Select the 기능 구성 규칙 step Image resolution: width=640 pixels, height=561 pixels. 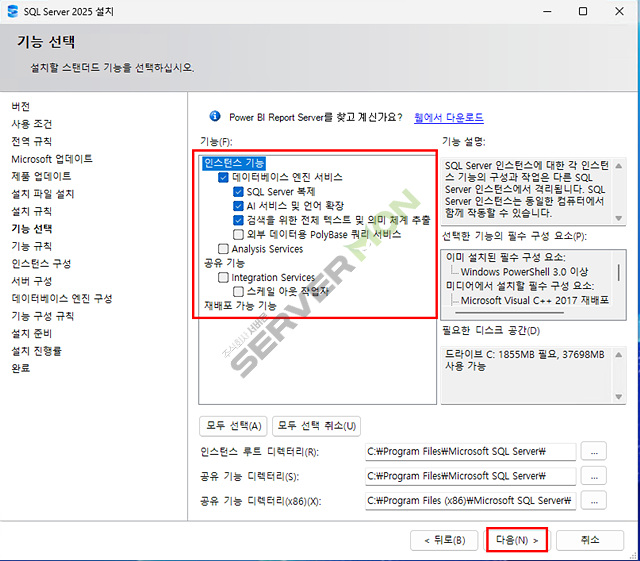pyautogui.click(x=42, y=316)
